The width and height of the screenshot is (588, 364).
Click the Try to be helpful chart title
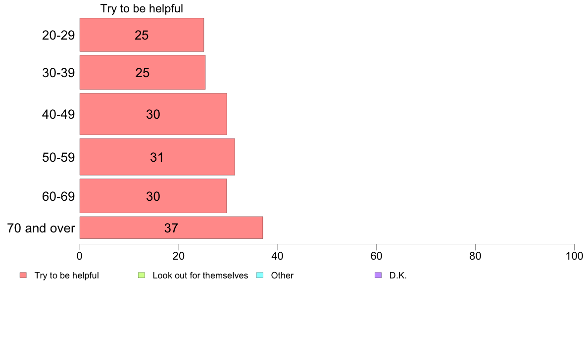(x=142, y=8)
